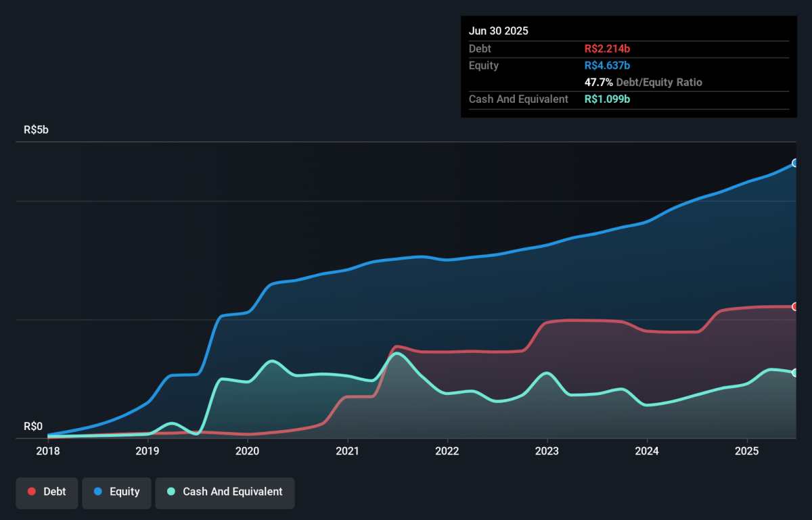Click the red Debt endpoint marker
The width and height of the screenshot is (812, 520).
[796, 306]
